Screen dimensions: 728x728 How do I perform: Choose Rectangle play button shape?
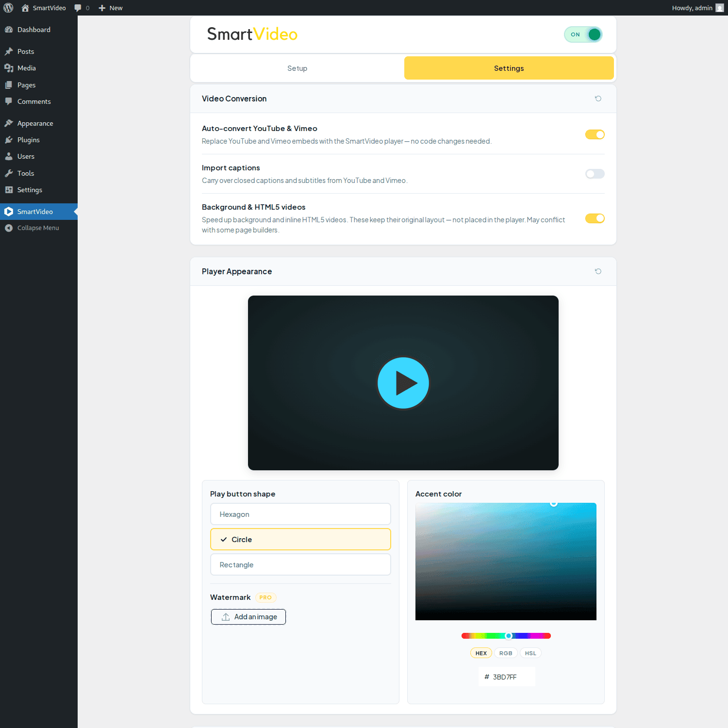[300, 564]
